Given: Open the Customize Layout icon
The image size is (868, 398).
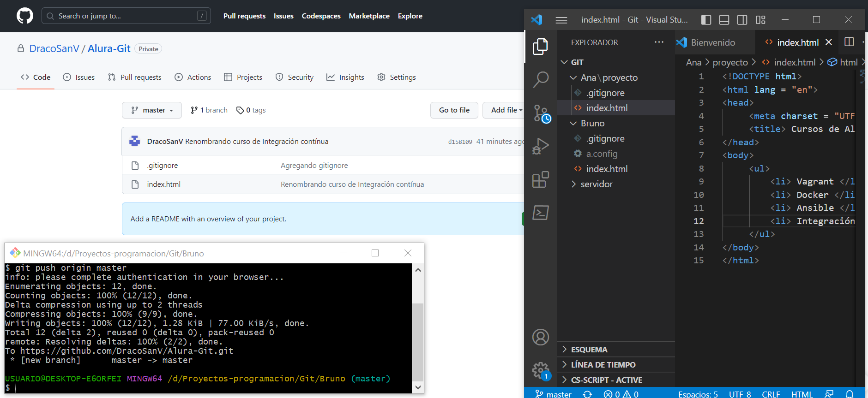Looking at the screenshot, I should click(x=760, y=20).
